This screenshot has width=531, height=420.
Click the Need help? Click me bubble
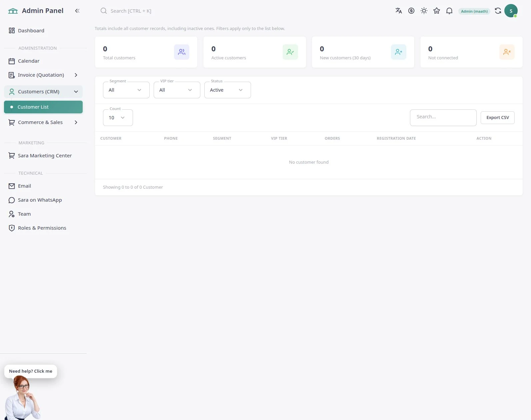click(x=31, y=371)
